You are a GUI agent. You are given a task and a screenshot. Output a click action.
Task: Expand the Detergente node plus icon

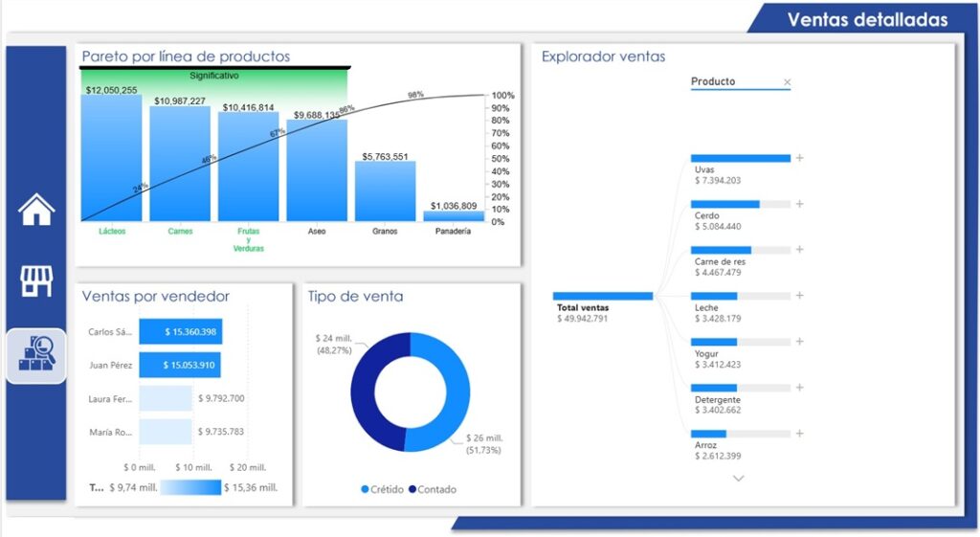pyautogui.click(x=799, y=388)
